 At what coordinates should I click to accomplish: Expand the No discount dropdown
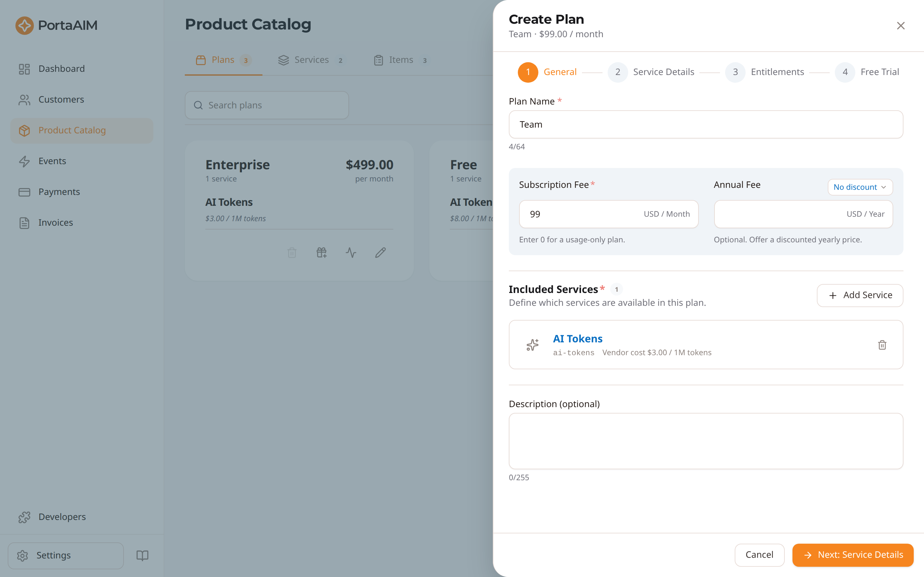(860, 187)
